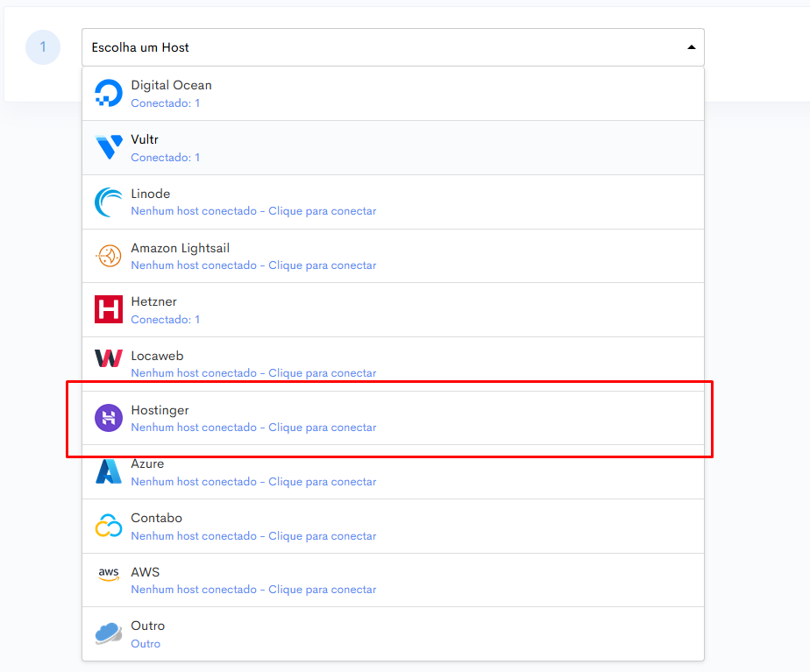
Task: Collapse the Escolha um Host dropdown arrow
Action: point(691,47)
